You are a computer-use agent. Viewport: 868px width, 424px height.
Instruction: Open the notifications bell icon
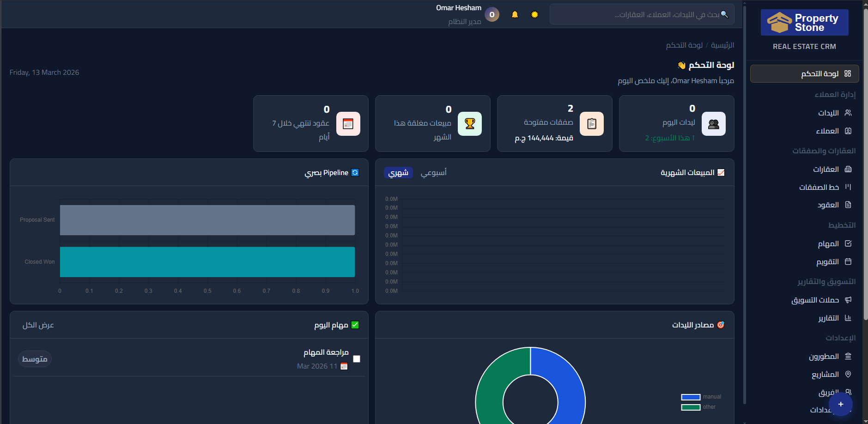tap(516, 14)
